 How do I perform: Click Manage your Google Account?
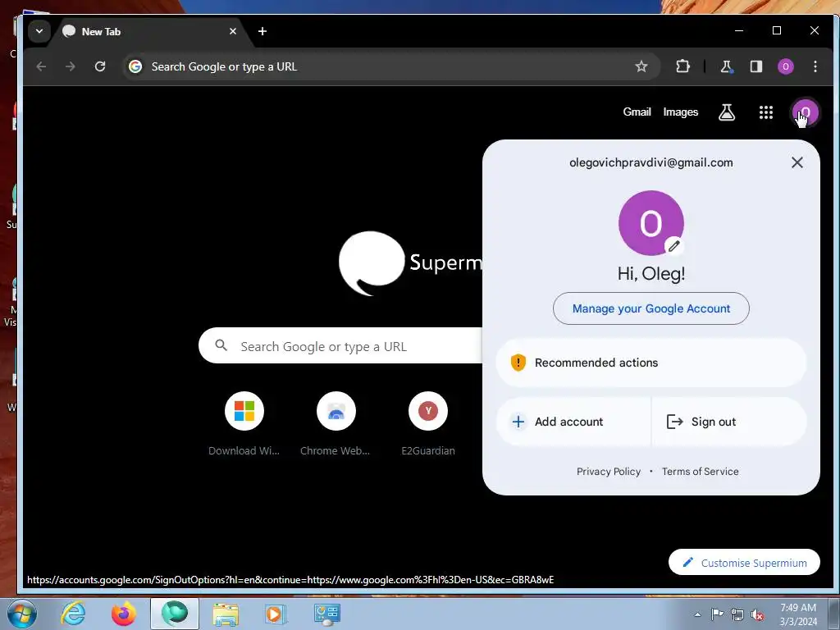651,308
